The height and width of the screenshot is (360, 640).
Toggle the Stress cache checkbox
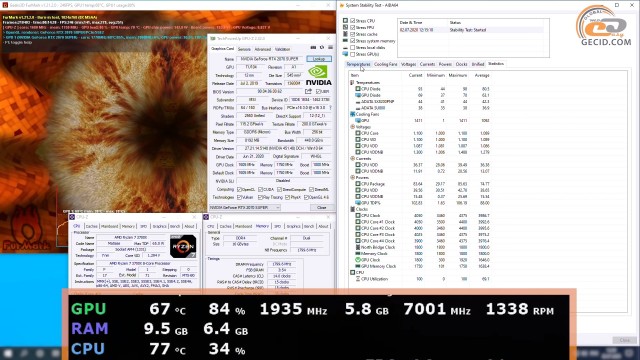click(x=353, y=34)
